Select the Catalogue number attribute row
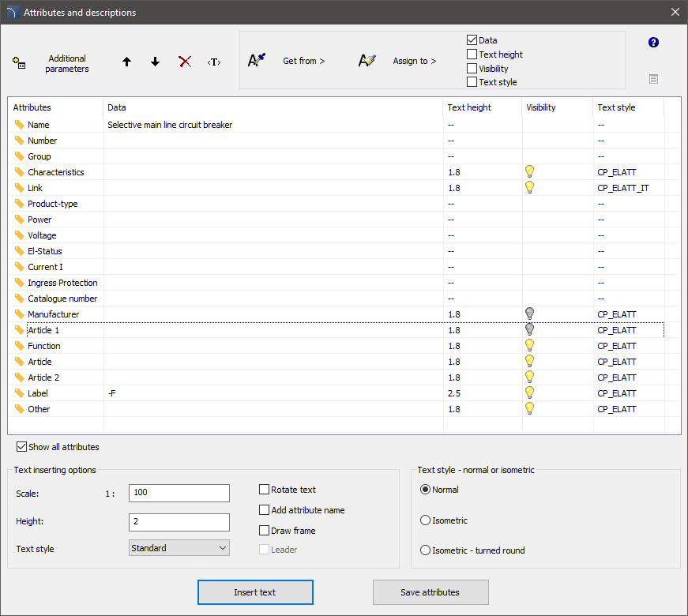688x616 pixels. click(x=62, y=299)
